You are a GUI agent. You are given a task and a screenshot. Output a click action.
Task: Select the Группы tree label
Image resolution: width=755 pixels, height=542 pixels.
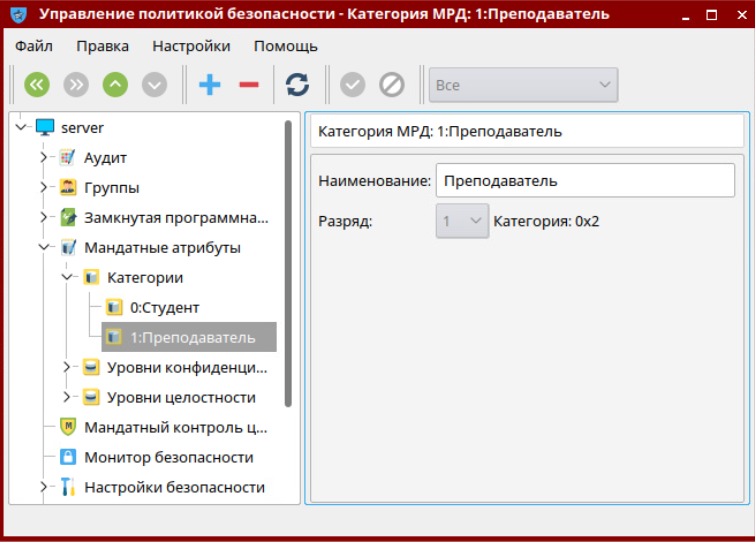point(112,188)
